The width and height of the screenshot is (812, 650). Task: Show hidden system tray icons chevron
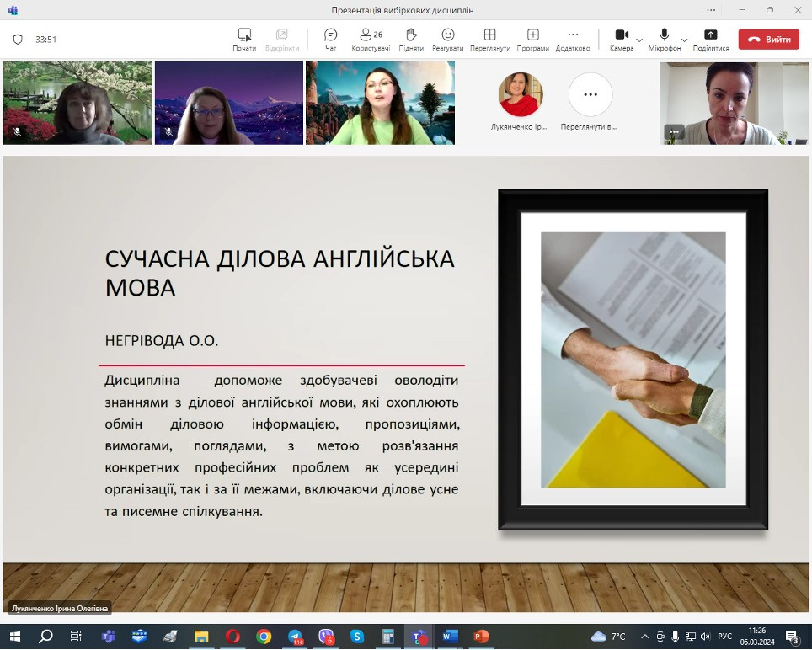coord(645,637)
